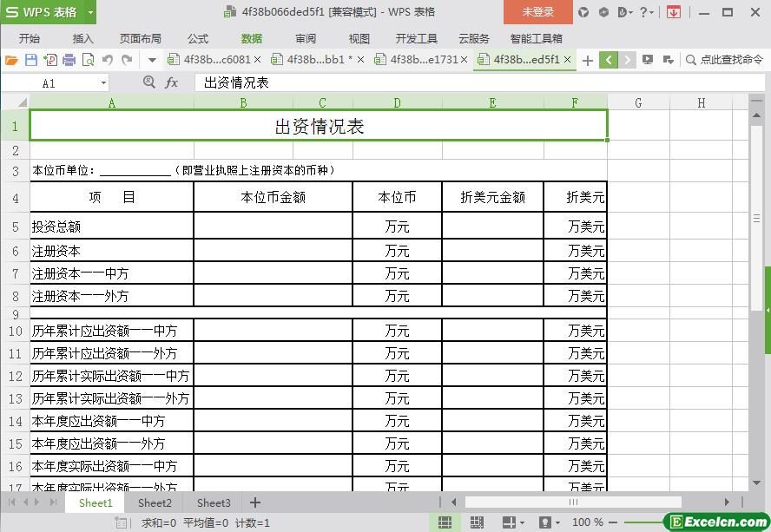Select the Sheet1 tab
The width and height of the screenshot is (771, 532).
96,502
